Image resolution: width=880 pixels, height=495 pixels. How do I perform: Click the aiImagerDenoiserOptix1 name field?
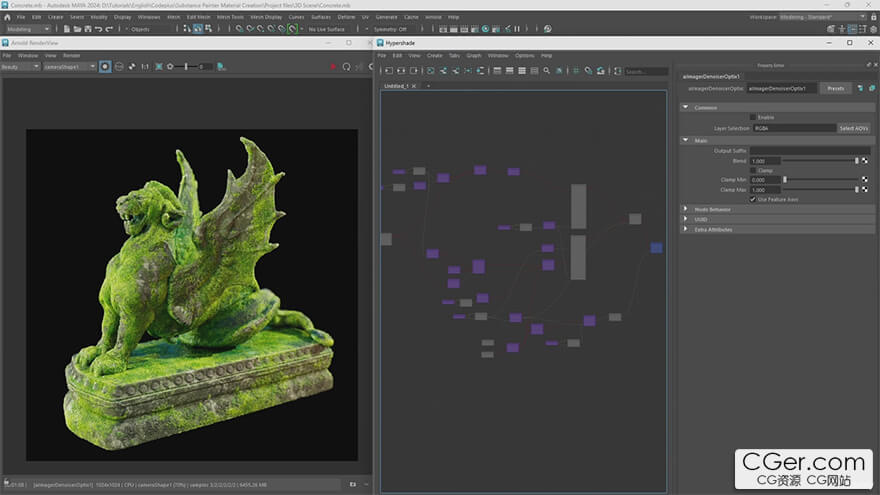(781, 88)
